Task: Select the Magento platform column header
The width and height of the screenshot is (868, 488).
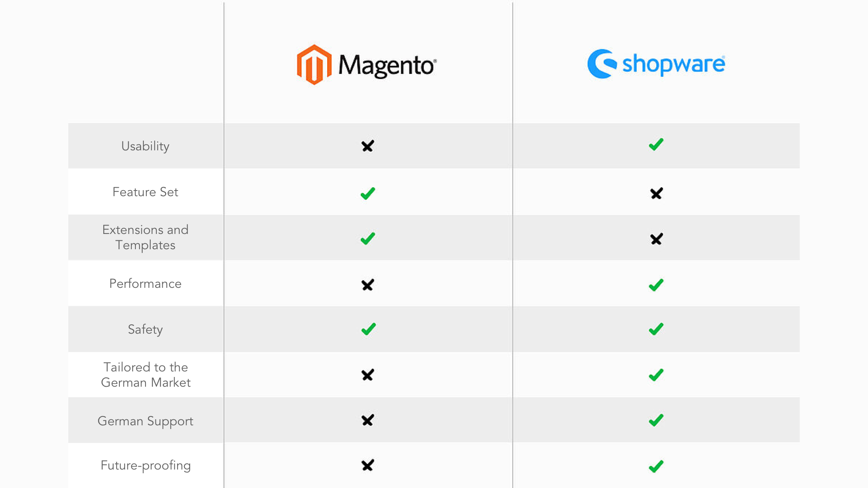Action: 368,64
